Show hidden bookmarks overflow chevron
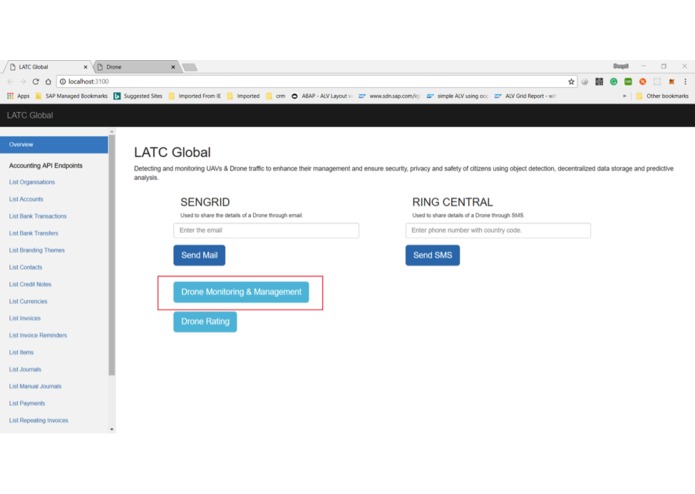 (x=625, y=96)
